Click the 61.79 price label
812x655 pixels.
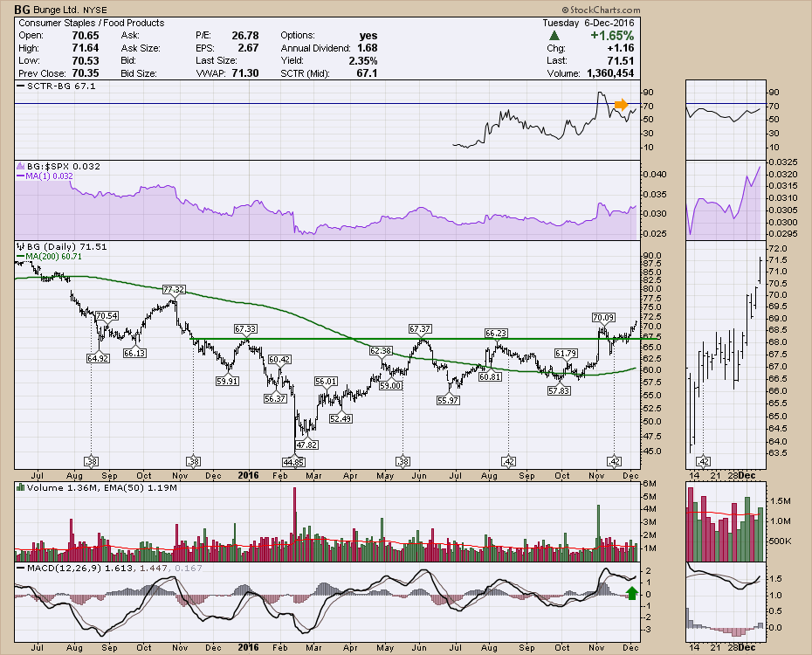click(x=566, y=353)
